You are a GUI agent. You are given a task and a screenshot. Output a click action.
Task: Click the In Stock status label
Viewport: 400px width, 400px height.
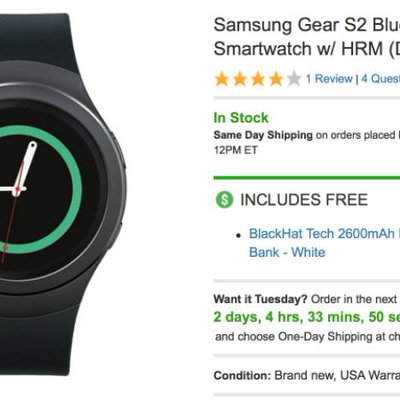pyautogui.click(x=241, y=118)
